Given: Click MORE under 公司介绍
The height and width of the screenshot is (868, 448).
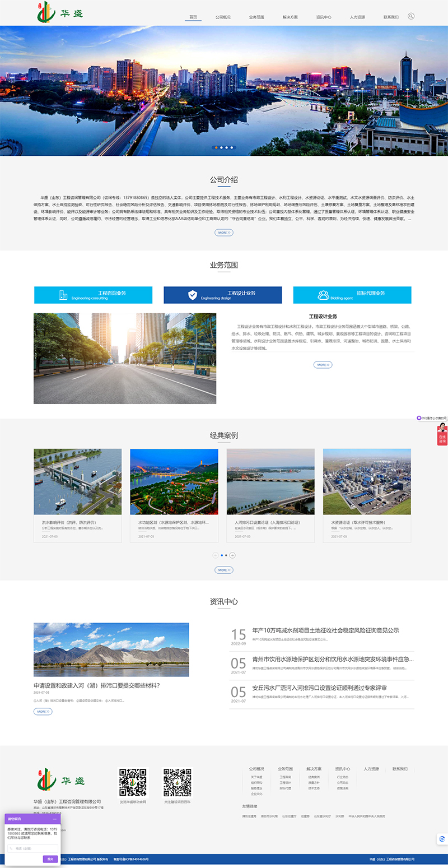Looking at the screenshot, I should coord(223,232).
